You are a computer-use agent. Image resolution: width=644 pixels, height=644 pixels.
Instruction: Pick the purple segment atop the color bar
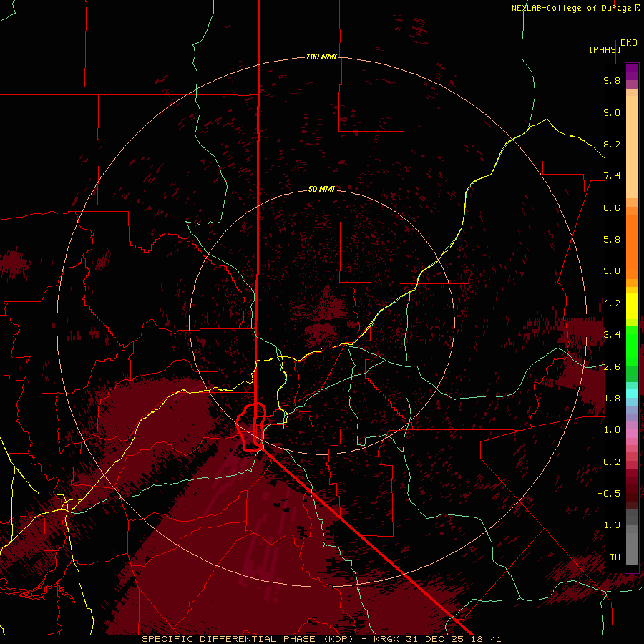pyautogui.click(x=632, y=72)
